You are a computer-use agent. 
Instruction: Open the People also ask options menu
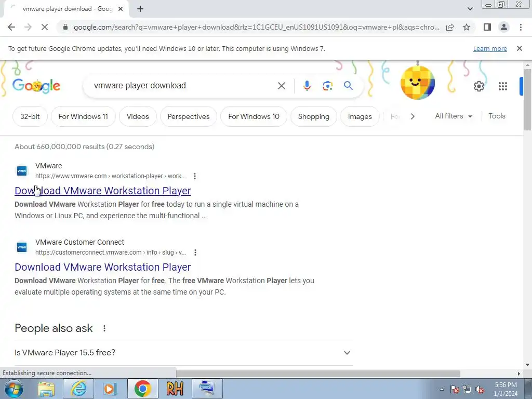pyautogui.click(x=104, y=328)
